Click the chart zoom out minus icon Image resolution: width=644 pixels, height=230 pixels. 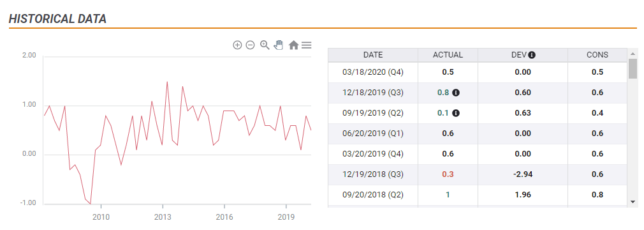(250, 45)
